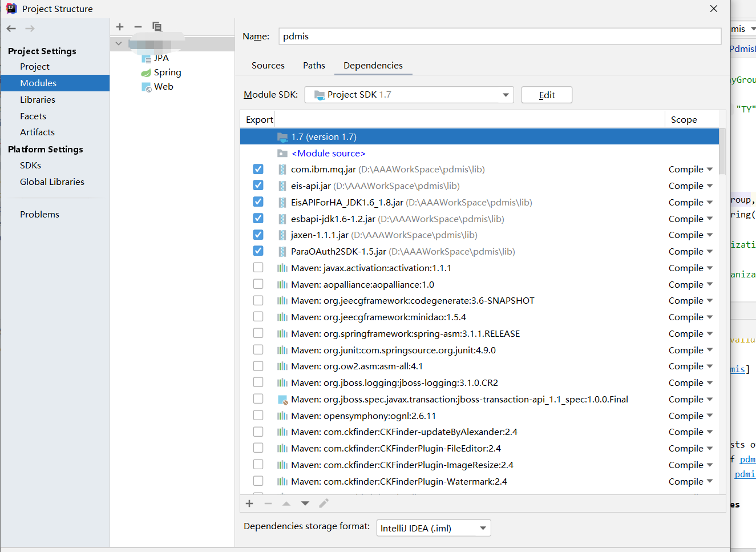Viewport: 756px width, 552px height.
Task: Edit dependency with the pencil icon
Action: click(324, 503)
